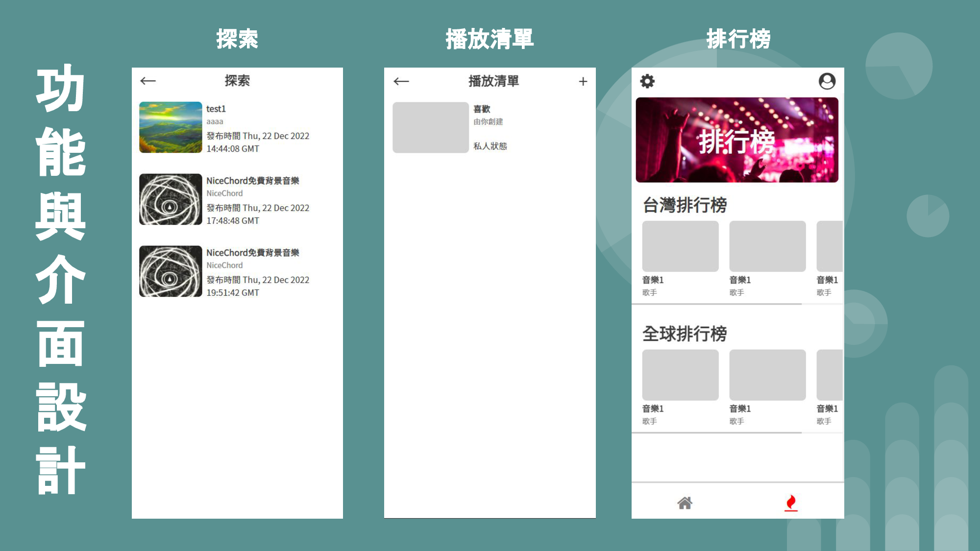Click back arrow in 播放清單 screen
Screen dimensions: 980x551
(x=401, y=81)
